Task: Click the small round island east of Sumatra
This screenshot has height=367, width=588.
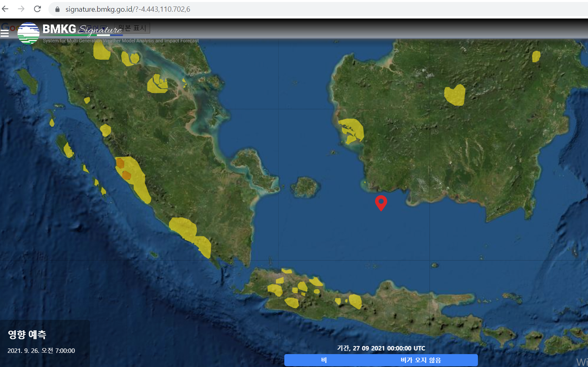Action: (x=305, y=187)
